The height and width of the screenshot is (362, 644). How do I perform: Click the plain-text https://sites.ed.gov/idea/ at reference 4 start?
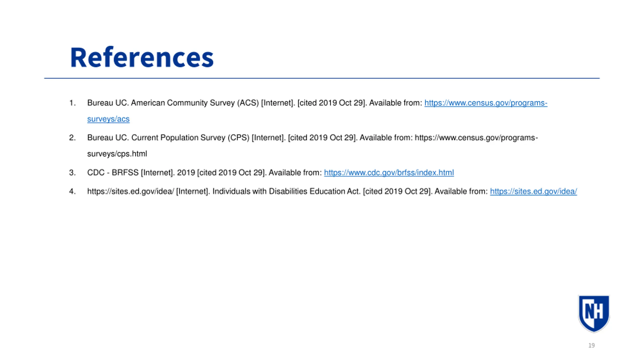click(x=131, y=192)
